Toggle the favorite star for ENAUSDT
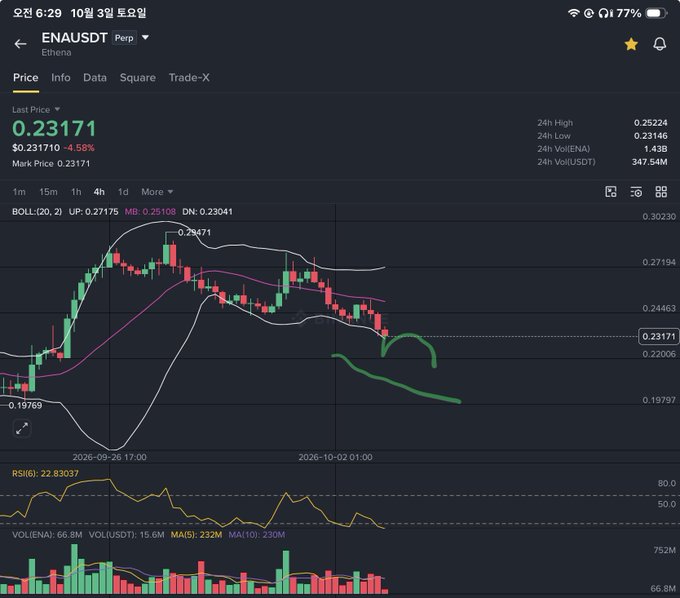This screenshot has width=680, height=598. (631, 44)
